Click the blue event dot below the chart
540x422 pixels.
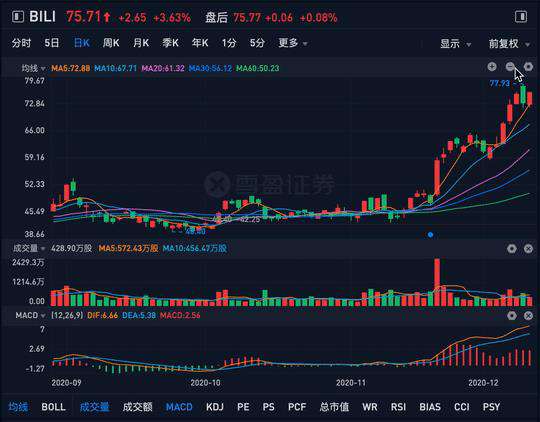pyautogui.click(x=430, y=235)
